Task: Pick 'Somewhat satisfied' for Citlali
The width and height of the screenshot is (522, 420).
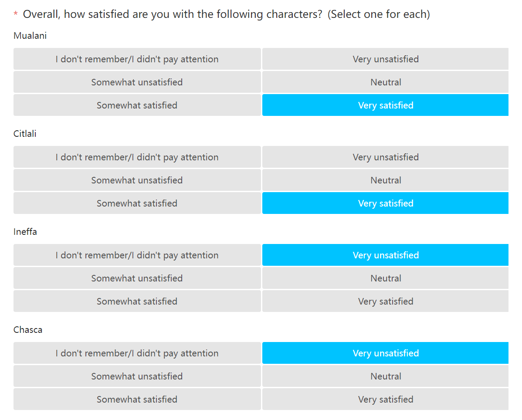Action: click(137, 203)
